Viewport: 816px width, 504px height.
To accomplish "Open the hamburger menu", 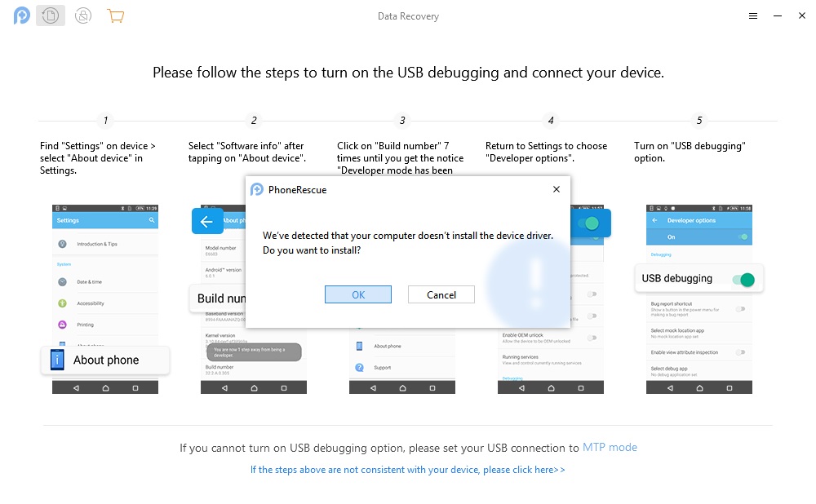I will [x=753, y=16].
